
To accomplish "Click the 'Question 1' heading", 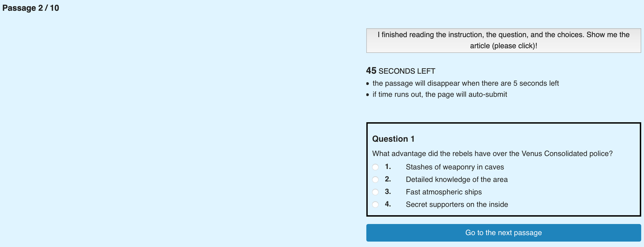I will click(x=393, y=139).
